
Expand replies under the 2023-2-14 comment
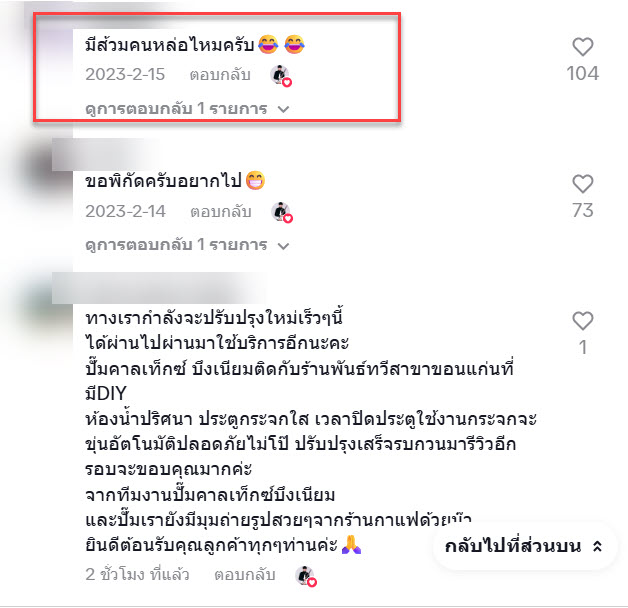coord(187,245)
